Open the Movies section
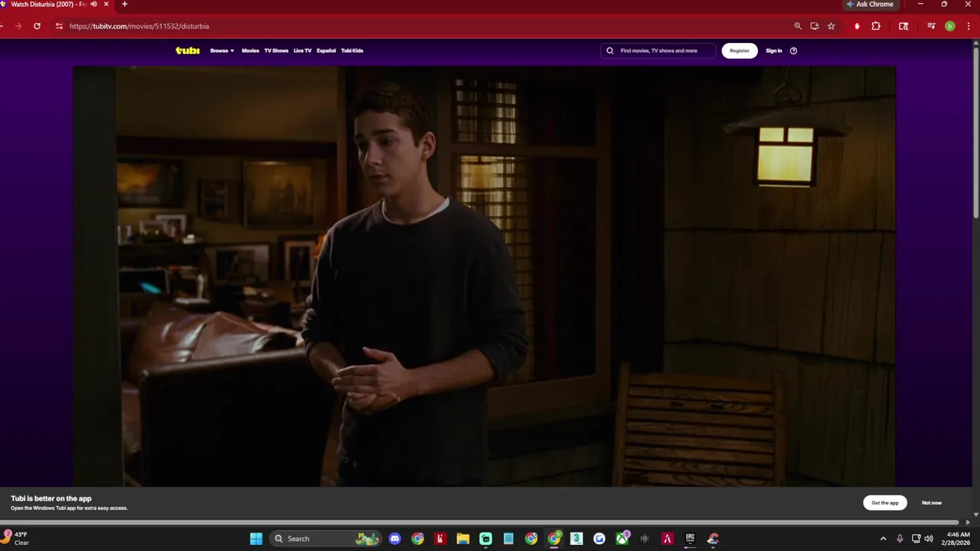 tap(250, 51)
